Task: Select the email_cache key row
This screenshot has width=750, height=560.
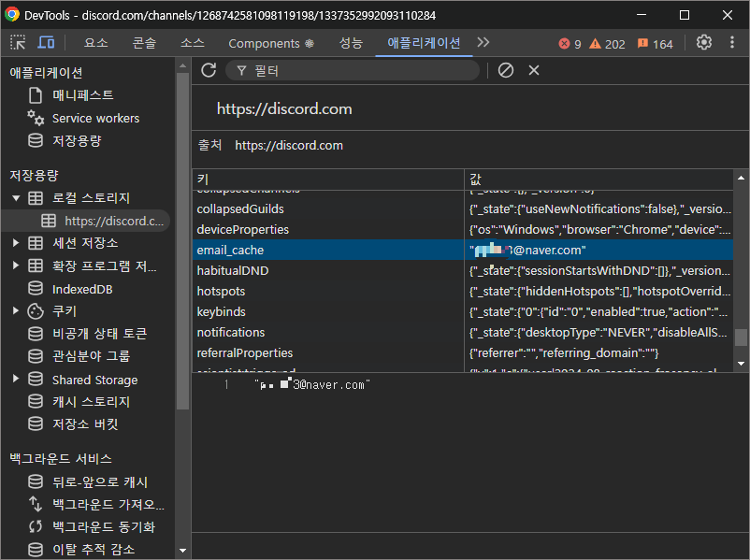Action: [328, 251]
